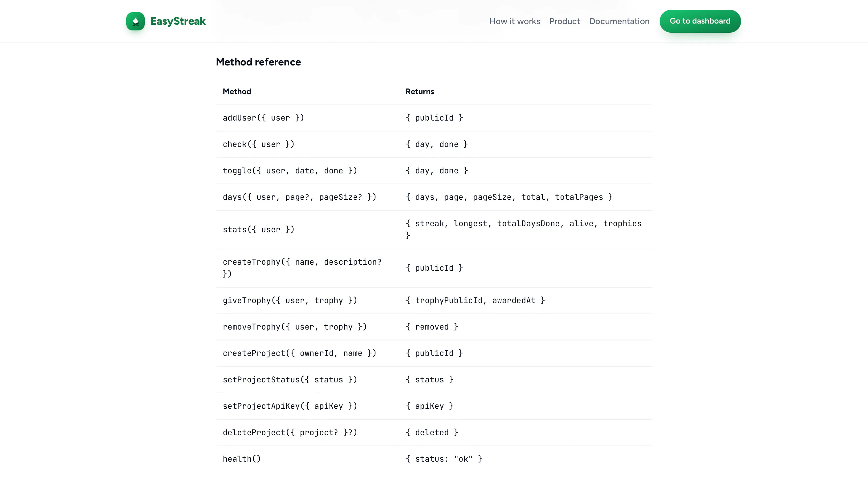The image size is (868, 480).
Task: Click the EasyStreak brand name
Action: click(178, 21)
